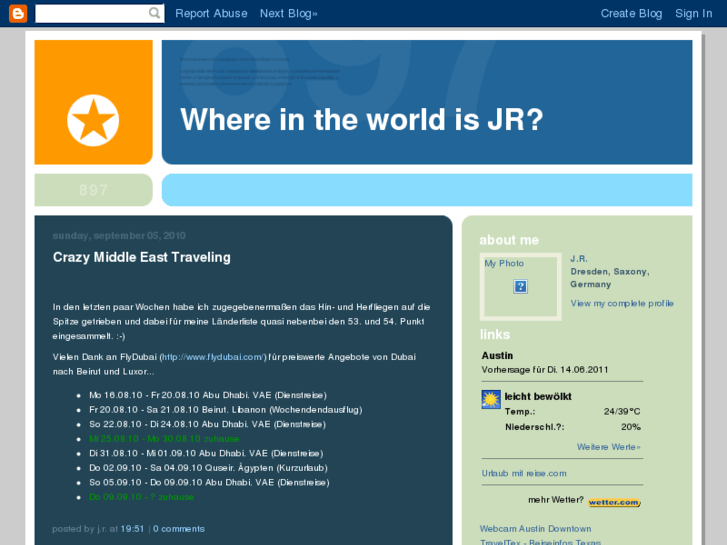Viewport: 727px width, 545px height.
Task: Open the Report Abuse link
Action: coord(211,13)
